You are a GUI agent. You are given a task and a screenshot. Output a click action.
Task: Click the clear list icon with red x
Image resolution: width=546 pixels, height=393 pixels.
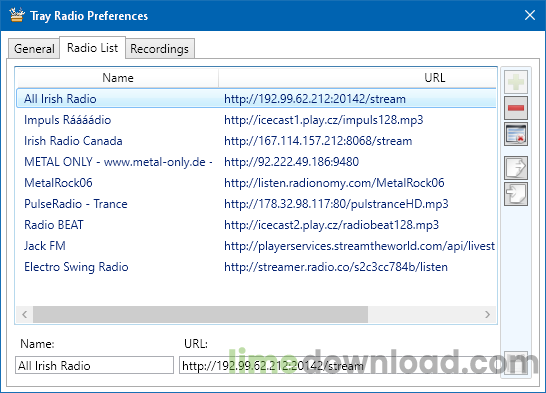(x=516, y=134)
